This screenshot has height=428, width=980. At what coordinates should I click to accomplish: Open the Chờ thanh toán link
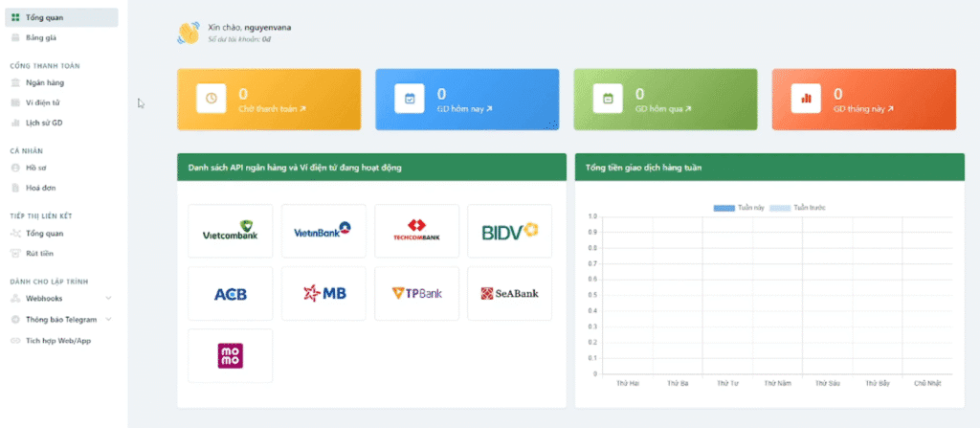click(272, 109)
